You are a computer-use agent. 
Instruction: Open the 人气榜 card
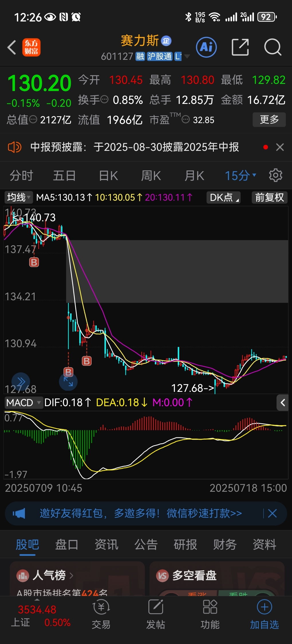point(77,579)
